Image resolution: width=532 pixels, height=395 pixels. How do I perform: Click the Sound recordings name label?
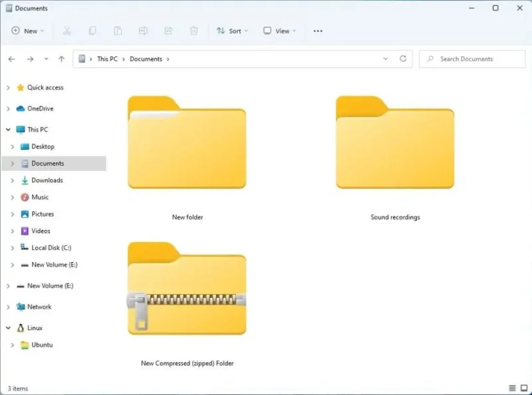[395, 217]
